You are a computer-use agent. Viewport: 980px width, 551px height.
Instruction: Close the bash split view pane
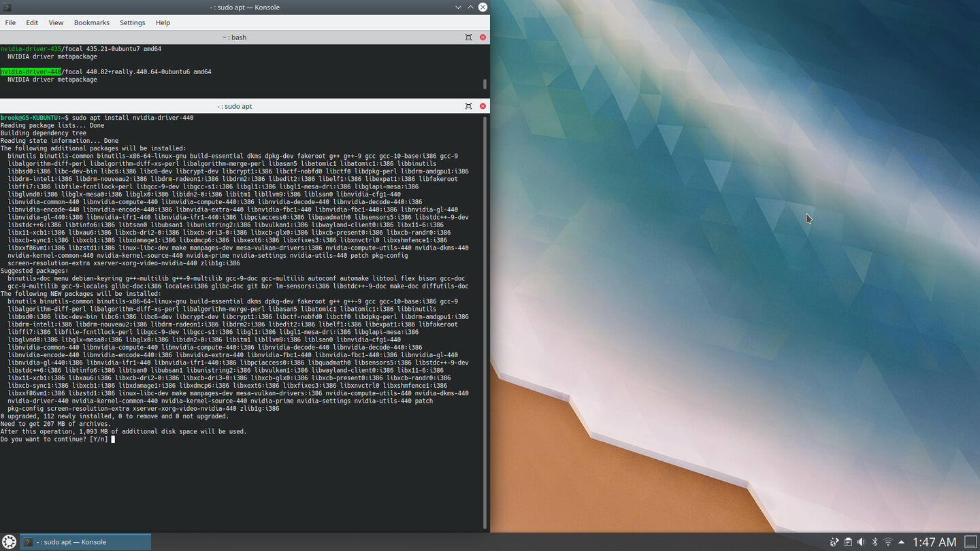point(483,37)
